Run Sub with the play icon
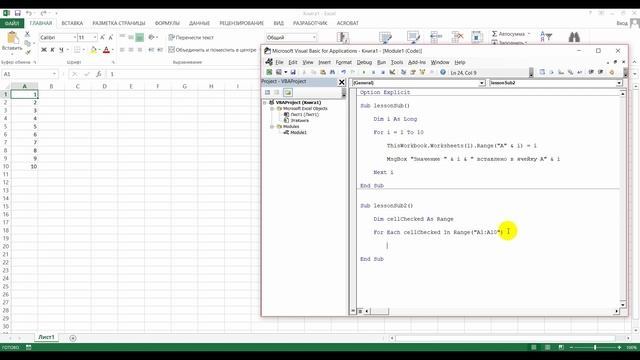Screen dimensions: 640x360 pyautogui.click(x=364, y=72)
